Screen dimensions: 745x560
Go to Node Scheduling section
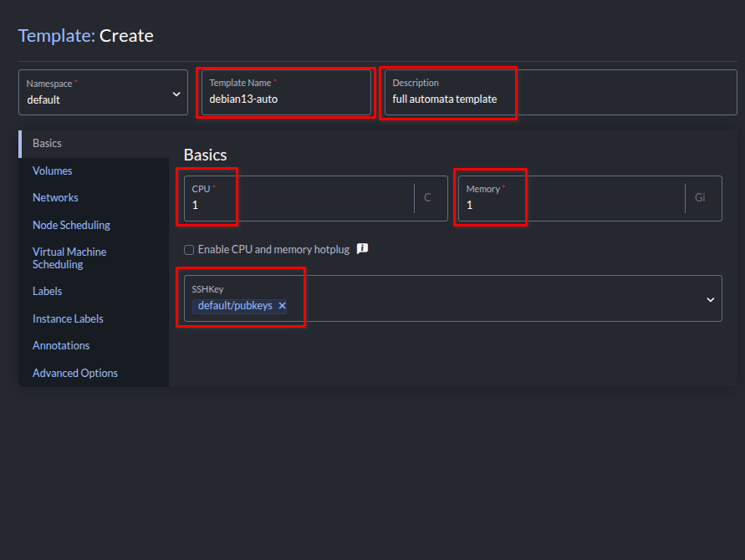(x=71, y=225)
